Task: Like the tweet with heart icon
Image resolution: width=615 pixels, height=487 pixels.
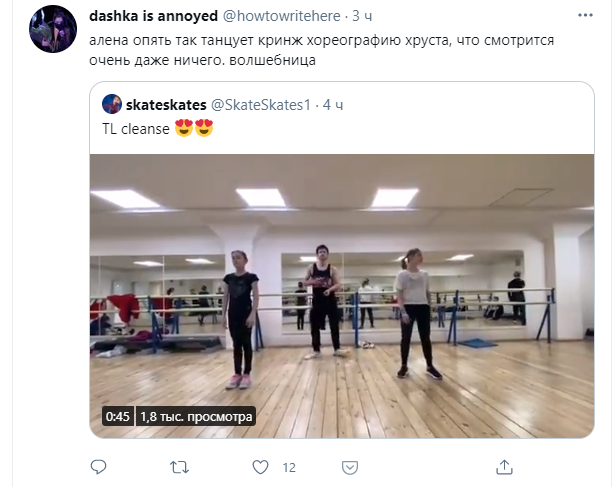Action: (260, 467)
